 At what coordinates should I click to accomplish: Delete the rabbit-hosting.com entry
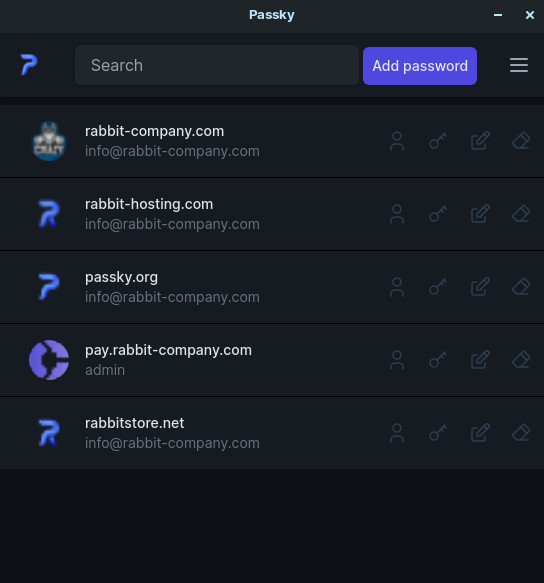521,214
